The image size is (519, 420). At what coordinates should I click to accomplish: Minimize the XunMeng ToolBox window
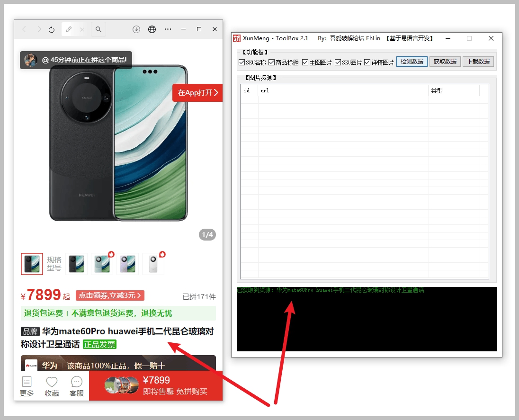tap(448, 38)
